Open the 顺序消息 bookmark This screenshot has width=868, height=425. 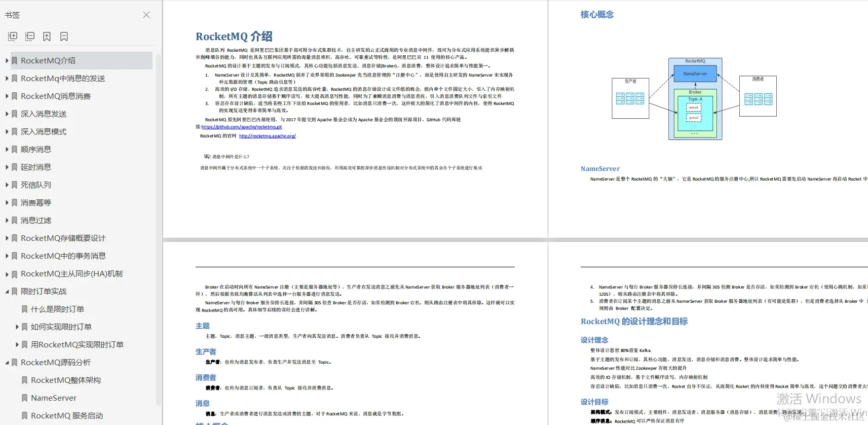(x=36, y=149)
